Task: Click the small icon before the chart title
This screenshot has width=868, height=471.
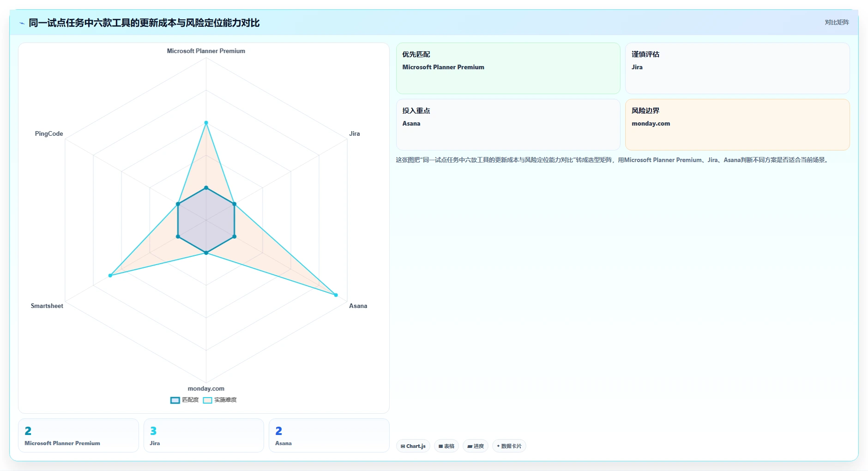Action: pos(22,23)
